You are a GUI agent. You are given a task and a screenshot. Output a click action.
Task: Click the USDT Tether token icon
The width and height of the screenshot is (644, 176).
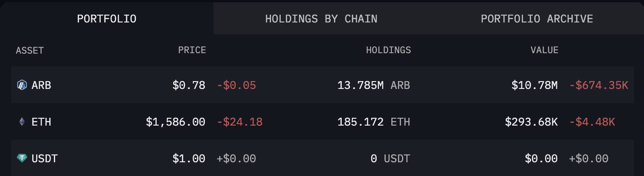[x=22, y=159]
